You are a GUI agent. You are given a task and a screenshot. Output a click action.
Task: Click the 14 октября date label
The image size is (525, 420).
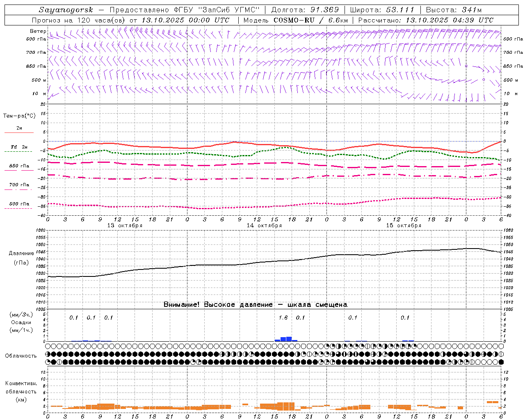(x=264, y=226)
